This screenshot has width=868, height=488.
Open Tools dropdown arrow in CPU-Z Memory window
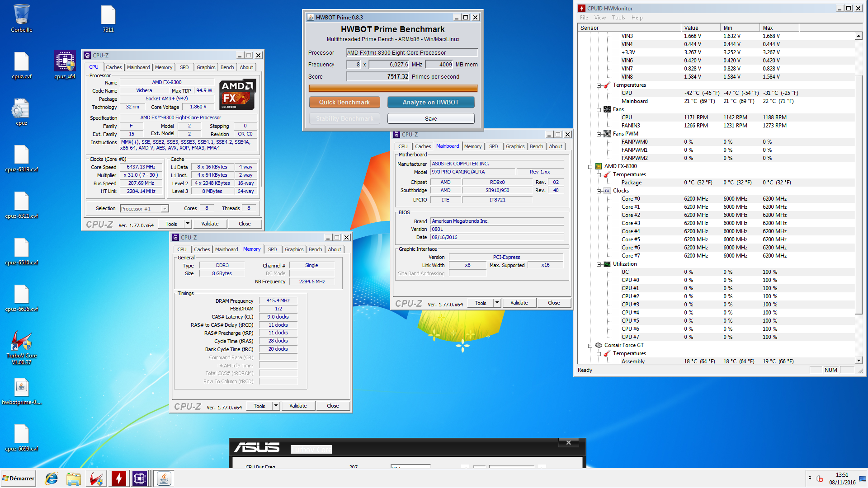pos(276,406)
